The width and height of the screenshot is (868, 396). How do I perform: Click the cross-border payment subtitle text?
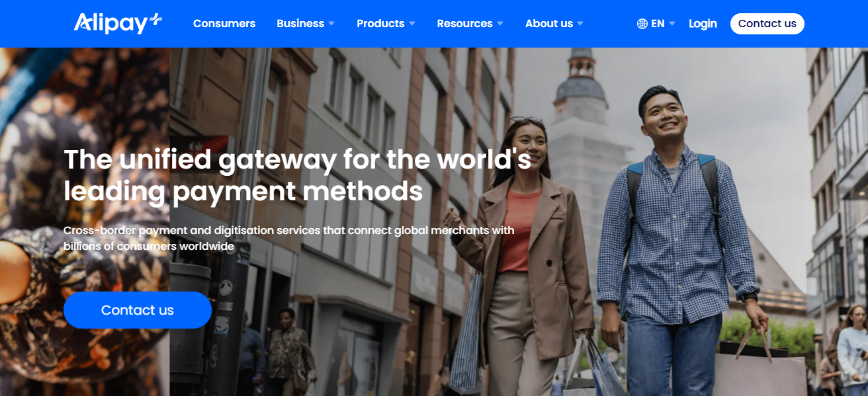point(289,238)
